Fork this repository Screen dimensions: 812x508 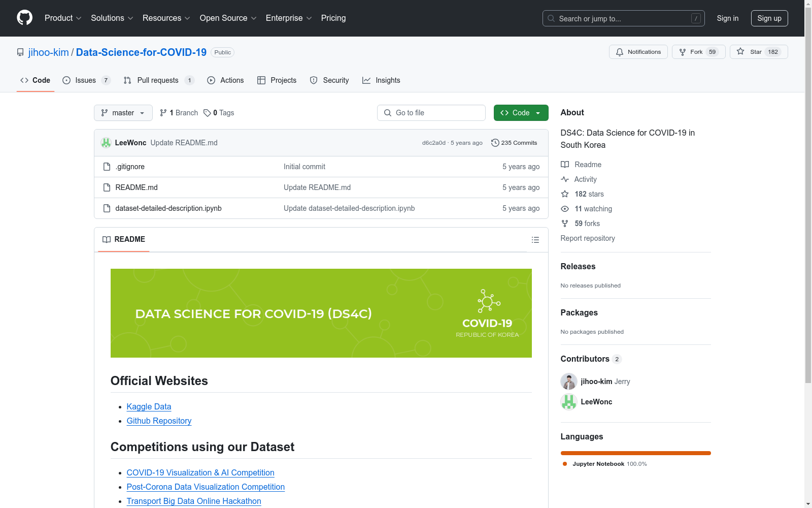[699, 52]
